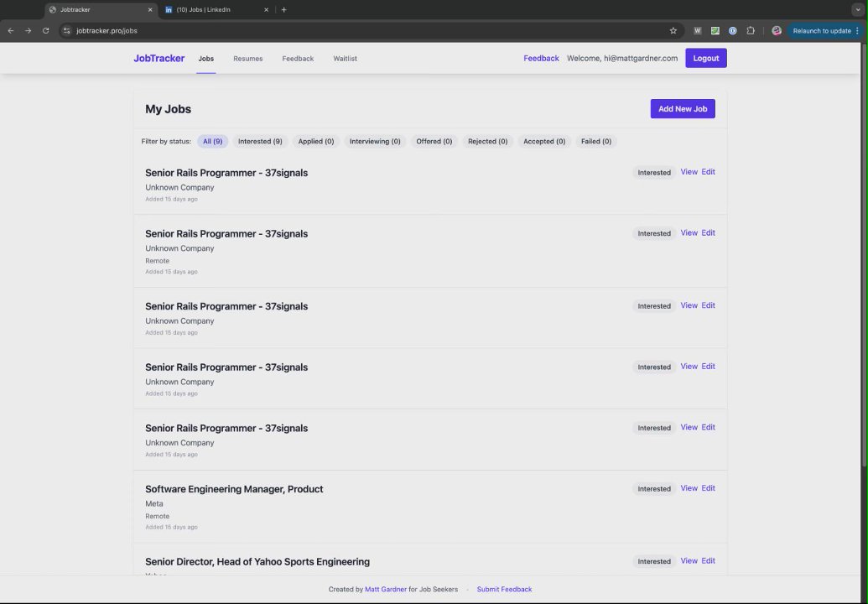Click the browser profile avatar
Screen dimensions: 868x604
point(777,31)
